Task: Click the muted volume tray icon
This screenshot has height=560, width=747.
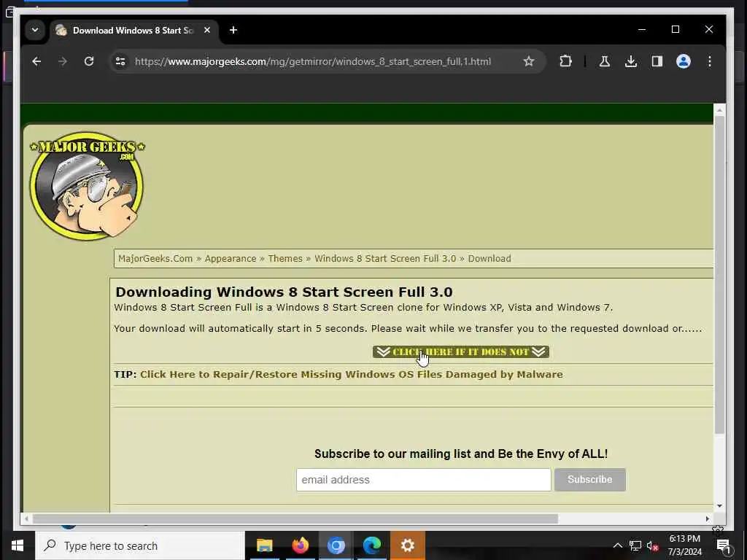Action: 653,545
